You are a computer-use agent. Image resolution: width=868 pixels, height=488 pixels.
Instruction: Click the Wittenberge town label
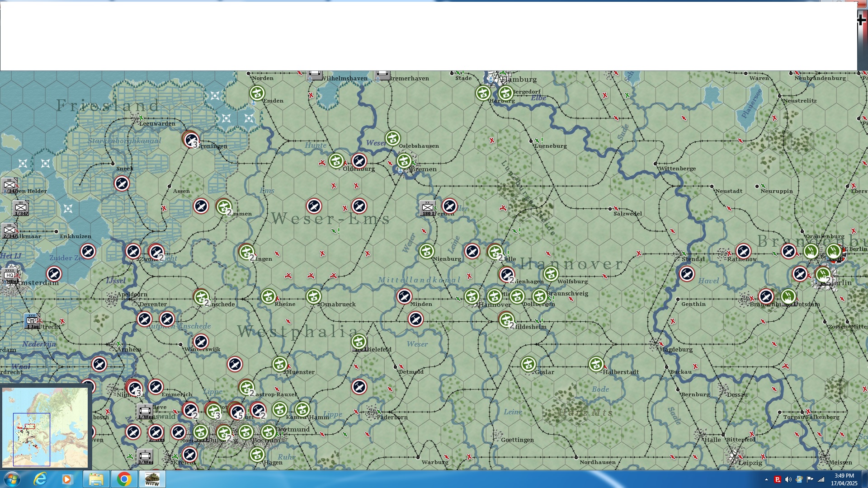[677, 169]
